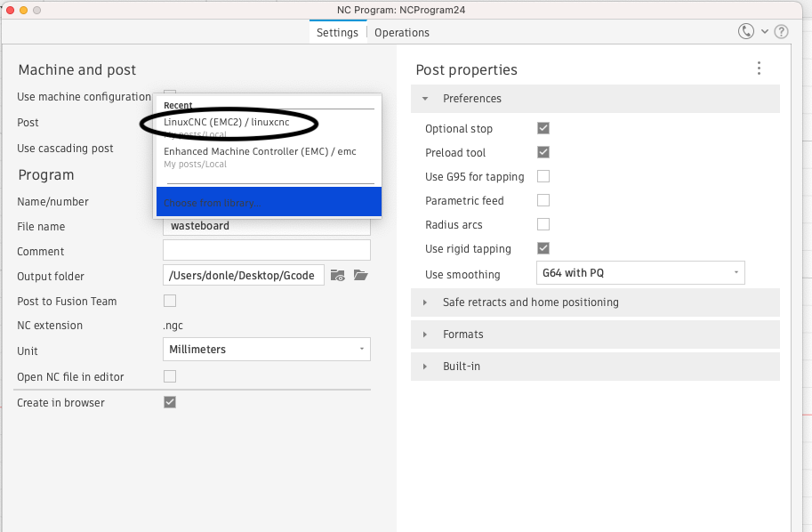812x532 pixels.
Task: Open the Use smoothing dropdown
Action: click(x=640, y=273)
